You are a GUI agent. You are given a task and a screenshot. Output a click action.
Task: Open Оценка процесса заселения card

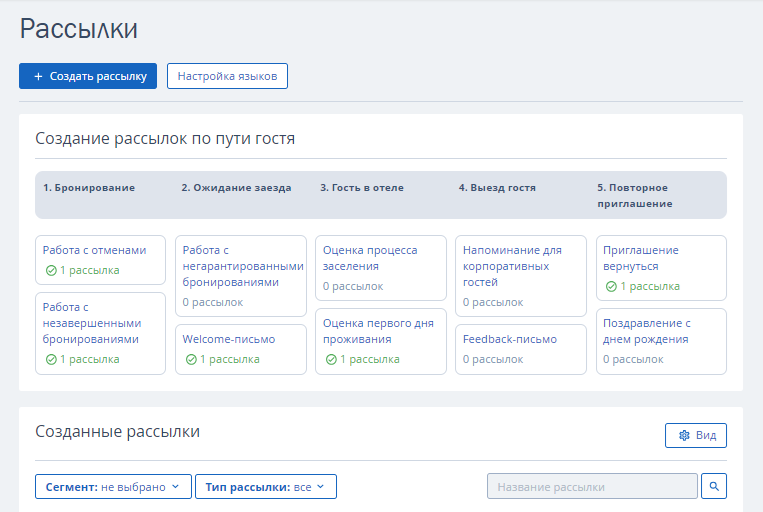[381, 268]
